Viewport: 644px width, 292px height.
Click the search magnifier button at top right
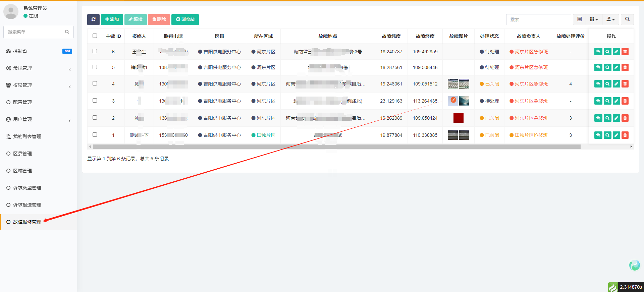pos(627,19)
